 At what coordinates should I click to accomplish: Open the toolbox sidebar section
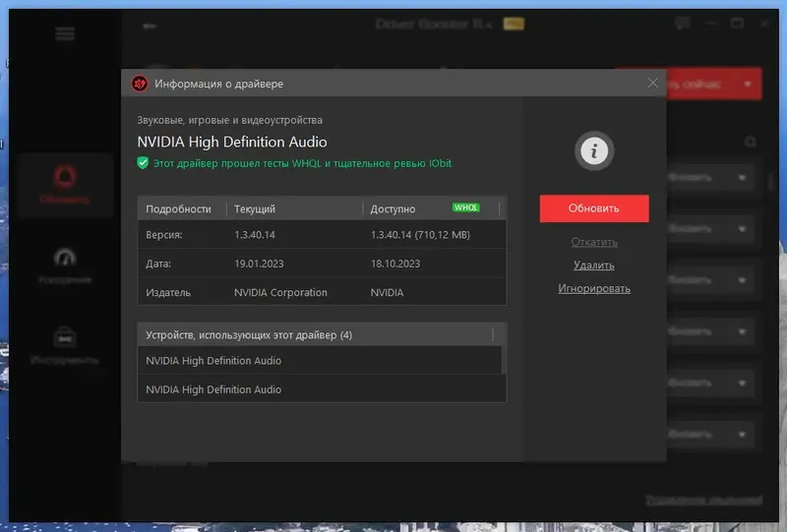click(x=65, y=345)
